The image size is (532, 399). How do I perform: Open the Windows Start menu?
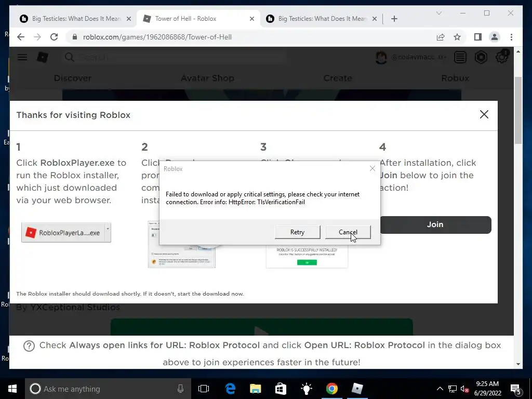(x=12, y=389)
